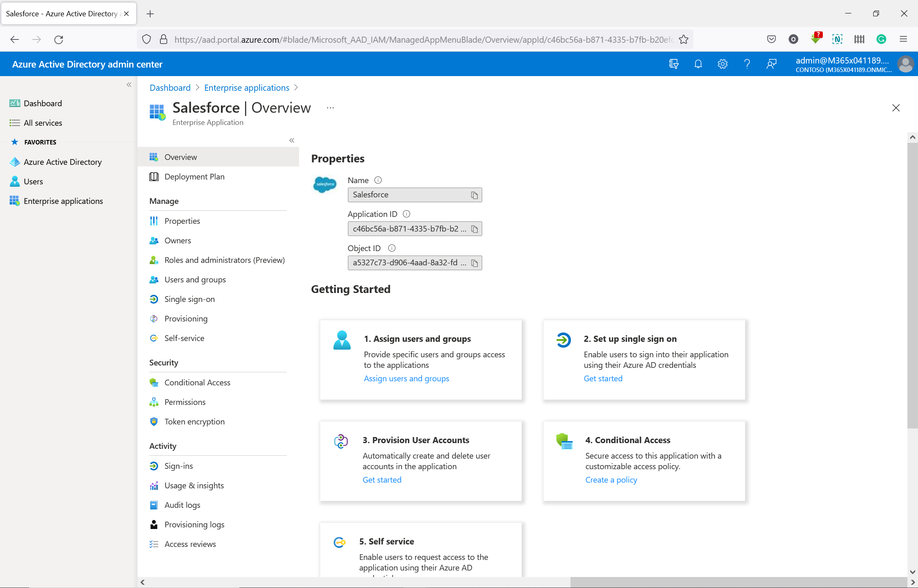
Task: Click the Create a policy link
Action: click(611, 480)
